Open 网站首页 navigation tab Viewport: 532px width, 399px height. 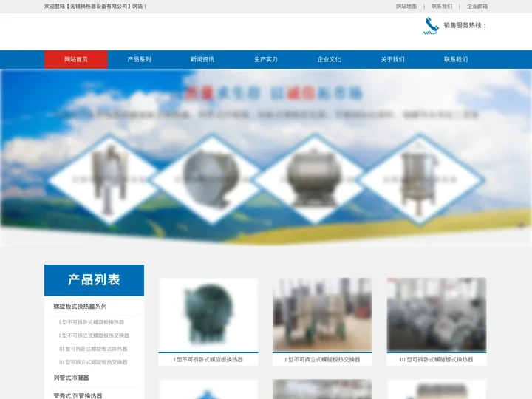point(76,59)
